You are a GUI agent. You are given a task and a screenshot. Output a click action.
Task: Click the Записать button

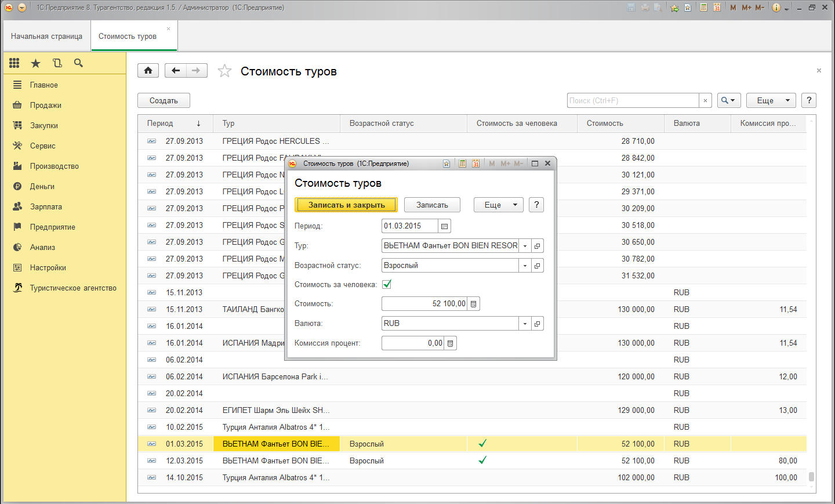point(432,205)
